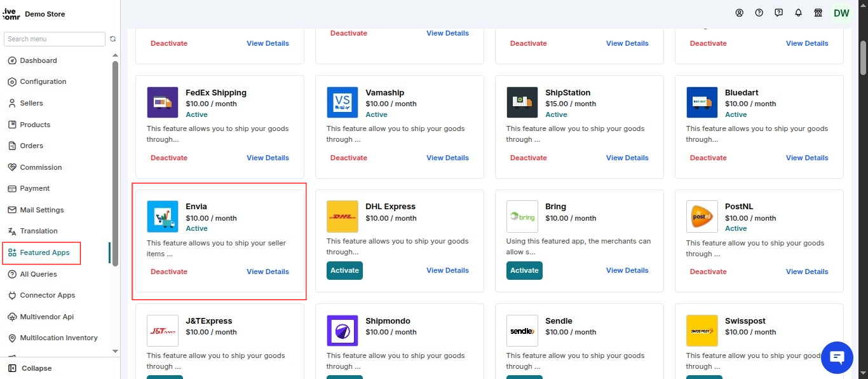Click the refresh icon beside menu search

tap(112, 39)
